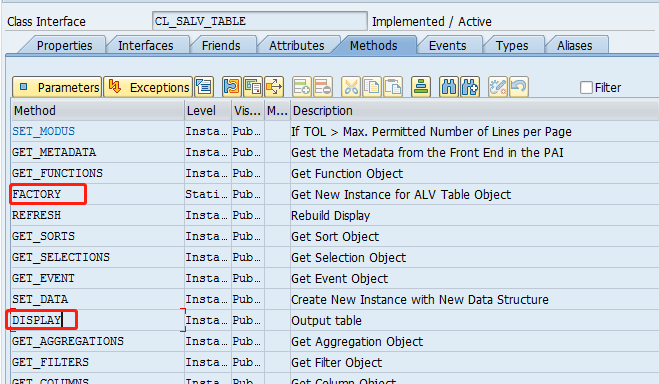Click the 'Pub…' visibility cell for DISPLAY
659x384 pixels.
[x=248, y=320]
